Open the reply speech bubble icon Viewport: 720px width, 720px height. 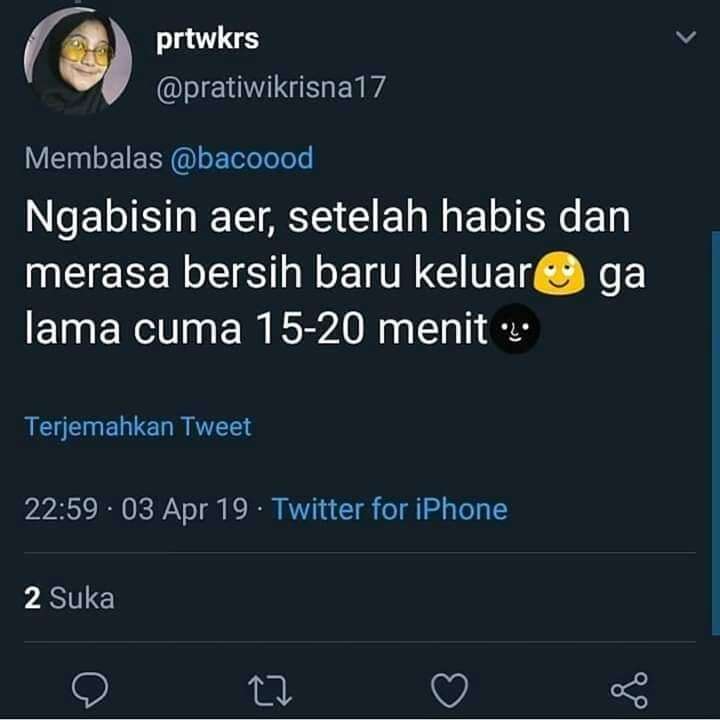(90, 690)
